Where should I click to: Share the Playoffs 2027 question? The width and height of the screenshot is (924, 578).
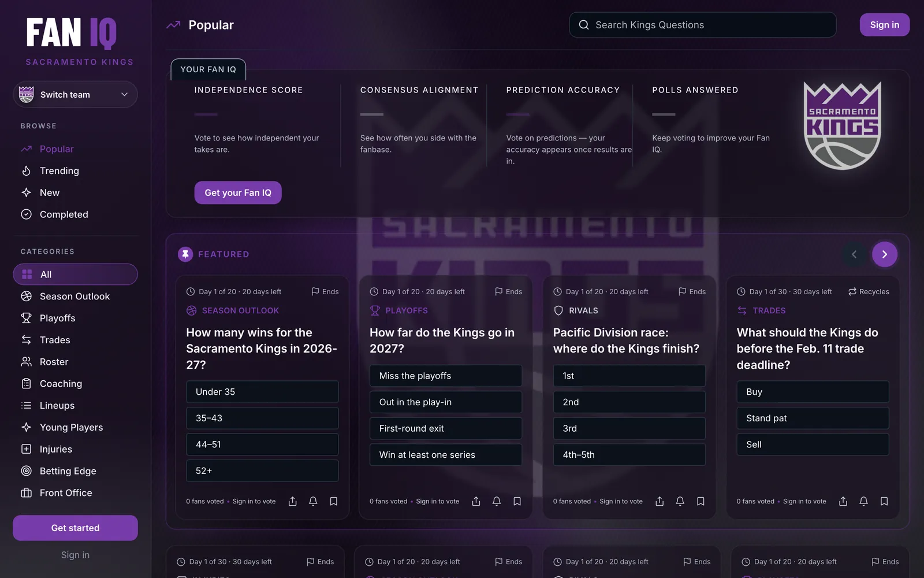click(x=476, y=501)
